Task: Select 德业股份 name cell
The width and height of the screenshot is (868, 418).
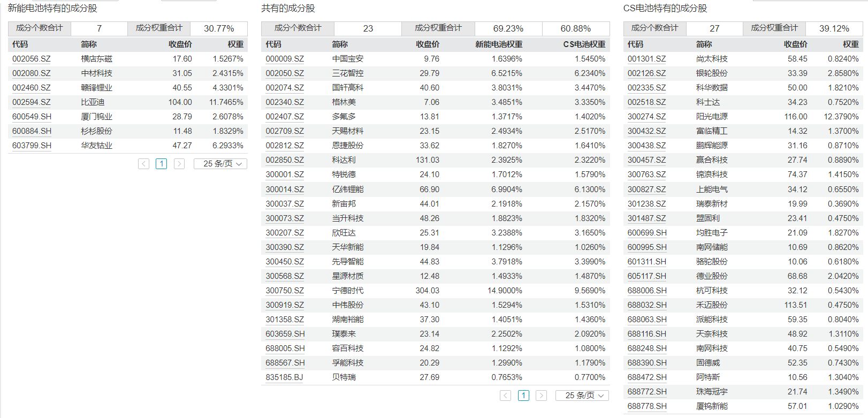Action: [x=712, y=276]
